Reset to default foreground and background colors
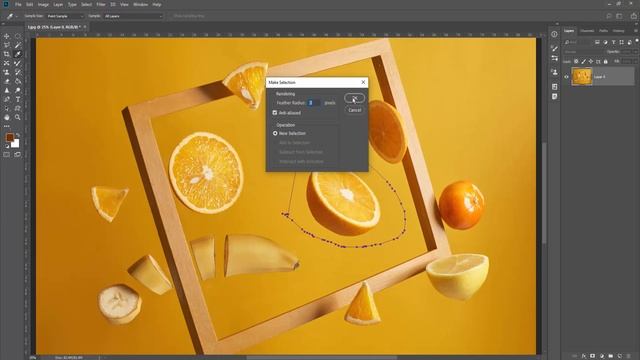Image resolution: width=640 pixels, height=360 pixels. [x=7, y=146]
